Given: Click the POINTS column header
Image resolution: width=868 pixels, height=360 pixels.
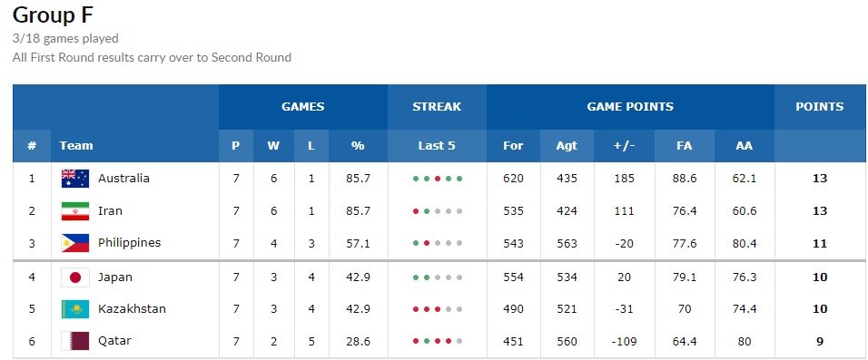Looking at the screenshot, I should [x=819, y=107].
